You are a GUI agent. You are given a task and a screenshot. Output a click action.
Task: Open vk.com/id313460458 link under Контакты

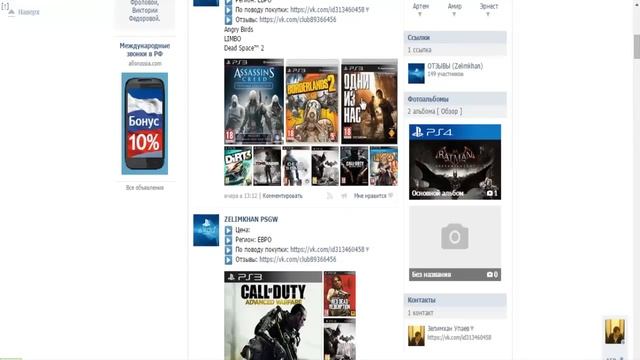coord(459,338)
